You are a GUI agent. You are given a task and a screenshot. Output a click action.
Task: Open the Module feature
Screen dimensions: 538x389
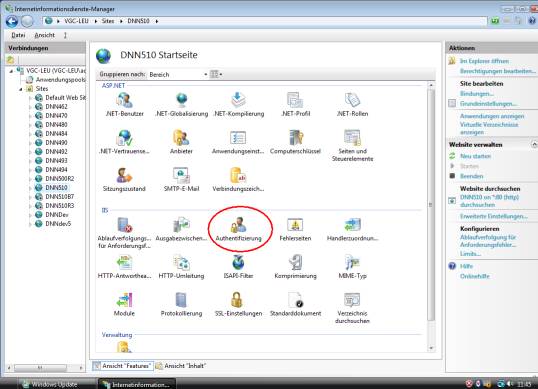click(124, 304)
